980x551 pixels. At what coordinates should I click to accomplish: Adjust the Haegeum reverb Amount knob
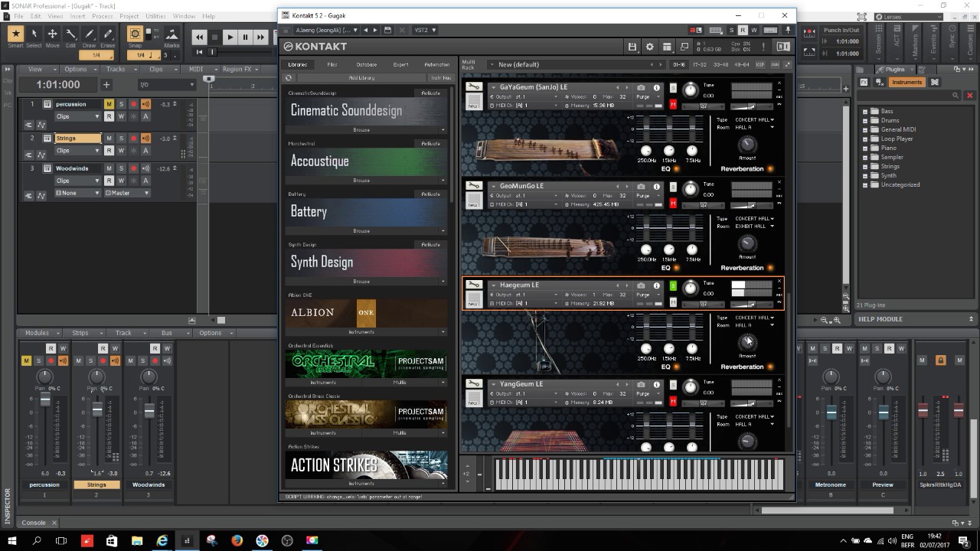[x=747, y=342]
